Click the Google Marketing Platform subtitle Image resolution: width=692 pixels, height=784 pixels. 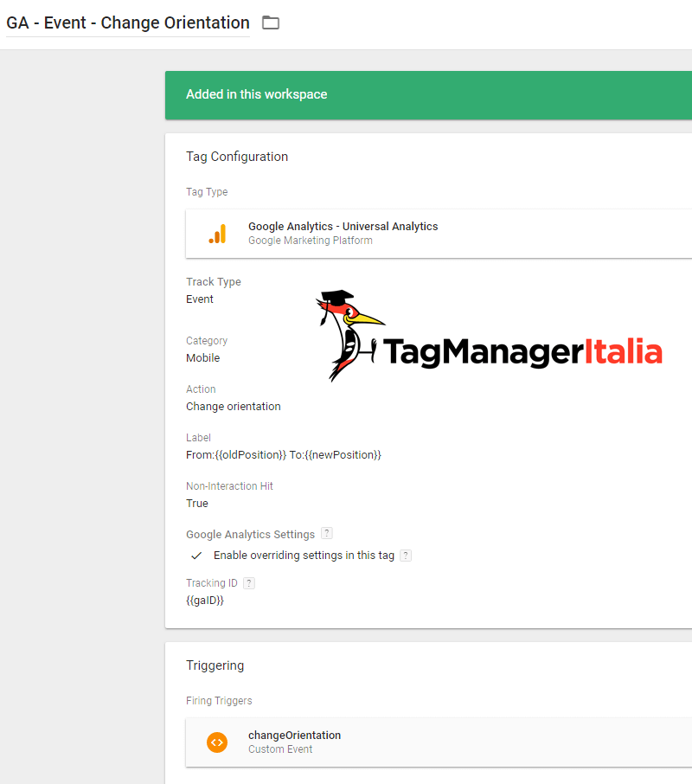click(x=311, y=241)
